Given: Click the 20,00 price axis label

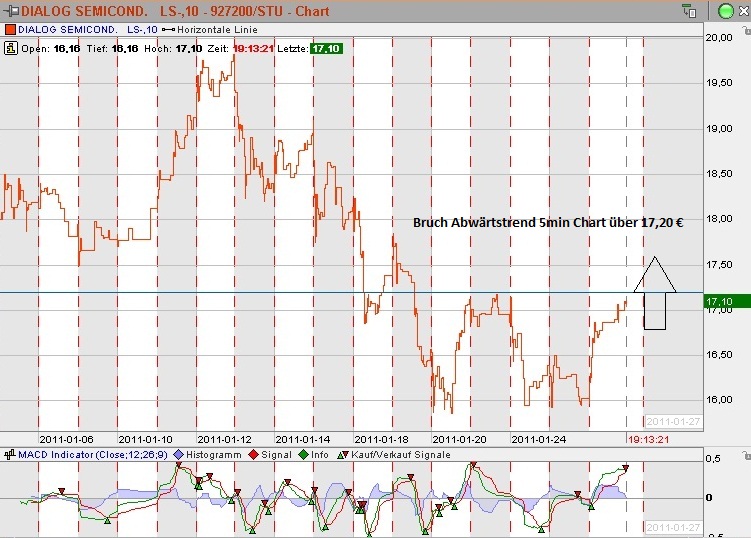Looking at the screenshot, I should click(719, 37).
